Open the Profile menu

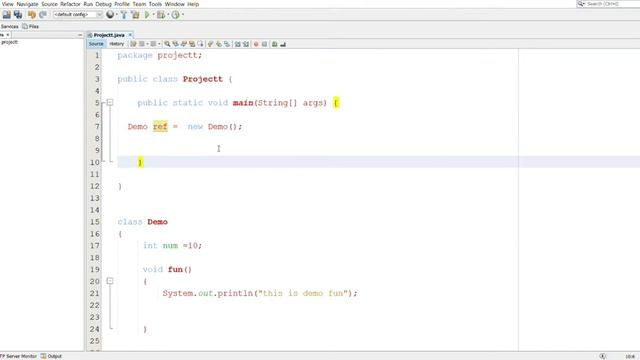pyautogui.click(x=122, y=4)
